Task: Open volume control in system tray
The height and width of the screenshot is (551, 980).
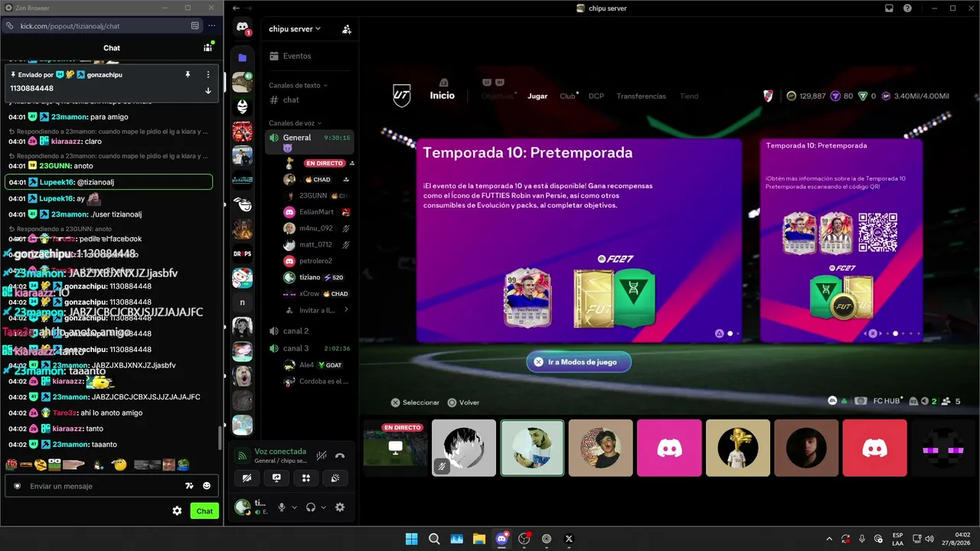Action: 929,539
